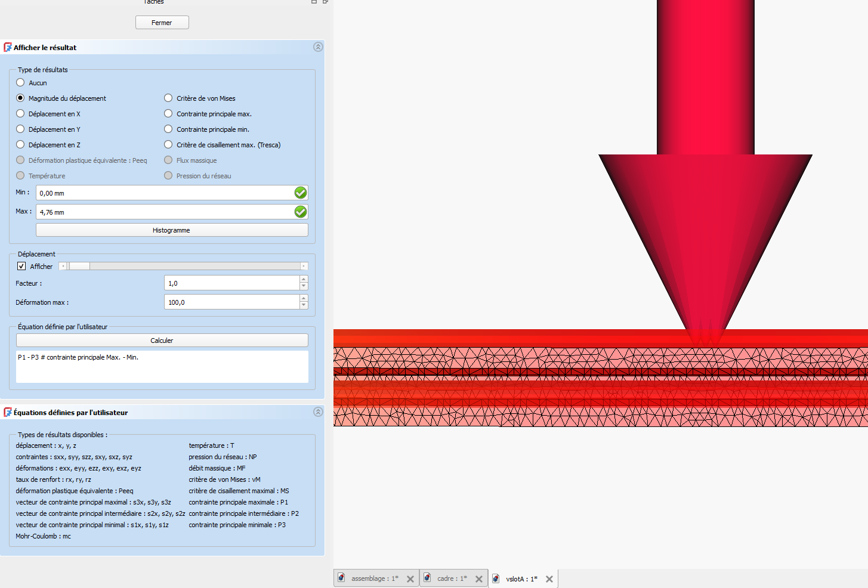
Task: Close the vslotA document tab
Action: click(x=549, y=579)
